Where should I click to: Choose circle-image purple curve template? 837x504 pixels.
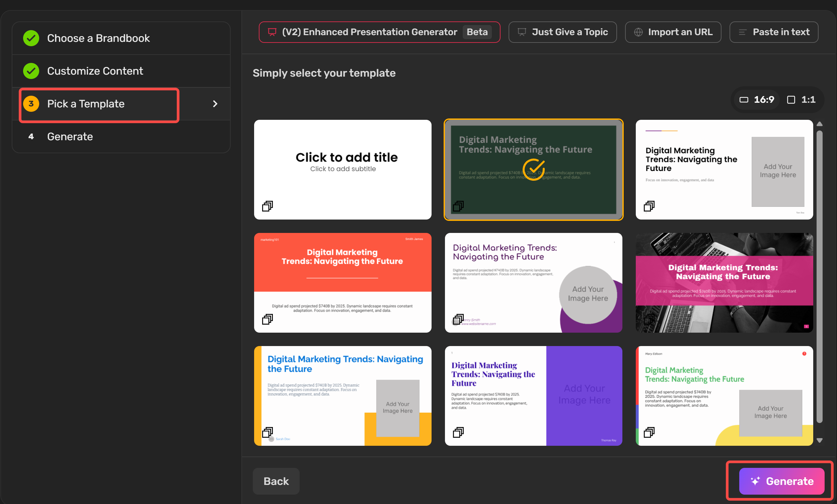click(x=533, y=282)
